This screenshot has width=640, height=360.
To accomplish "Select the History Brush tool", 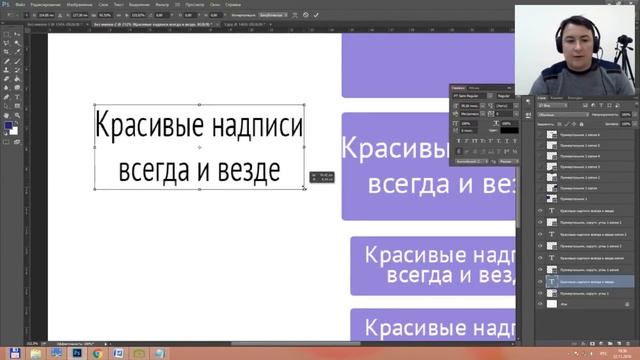I will [x=17, y=70].
